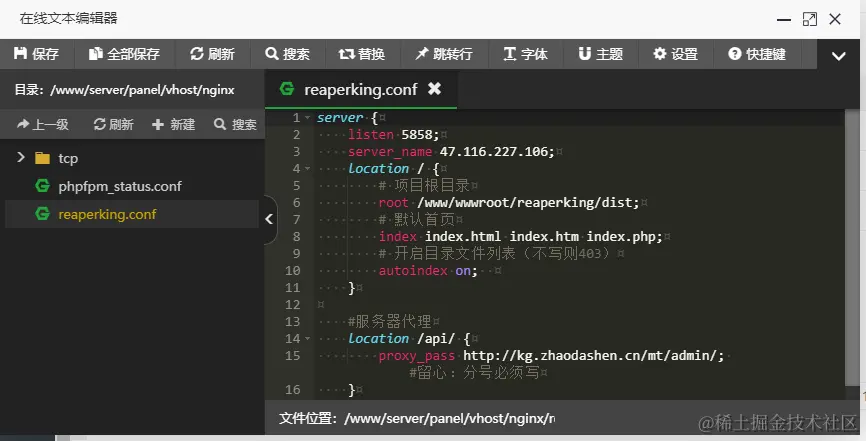
Task: Fold the server block at line 1
Action: tap(308, 118)
